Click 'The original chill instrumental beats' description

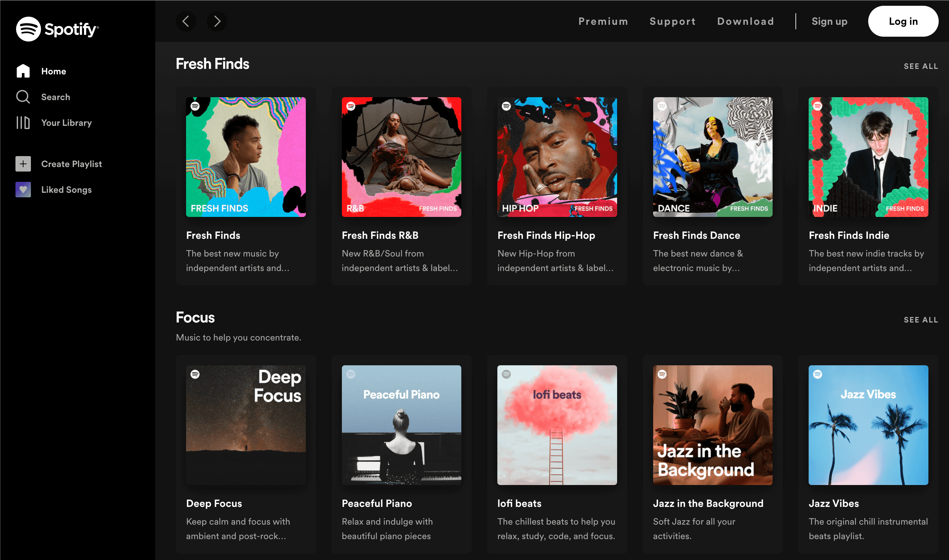868,529
